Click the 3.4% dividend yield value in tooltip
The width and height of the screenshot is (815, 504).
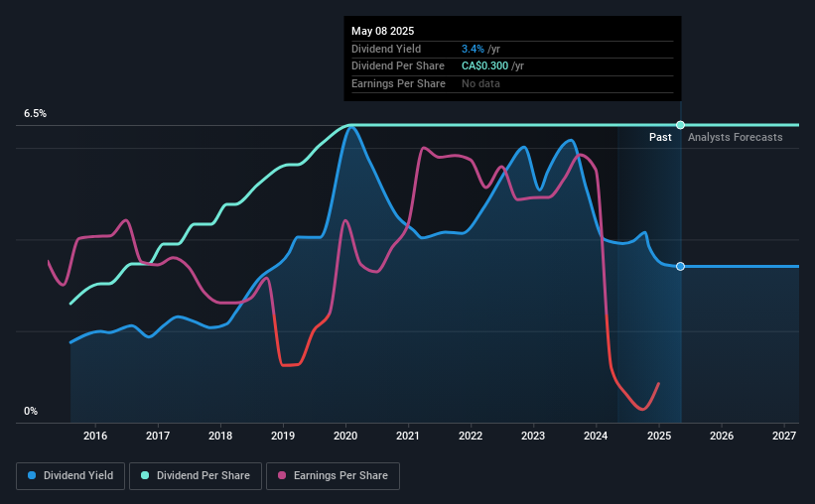point(473,49)
